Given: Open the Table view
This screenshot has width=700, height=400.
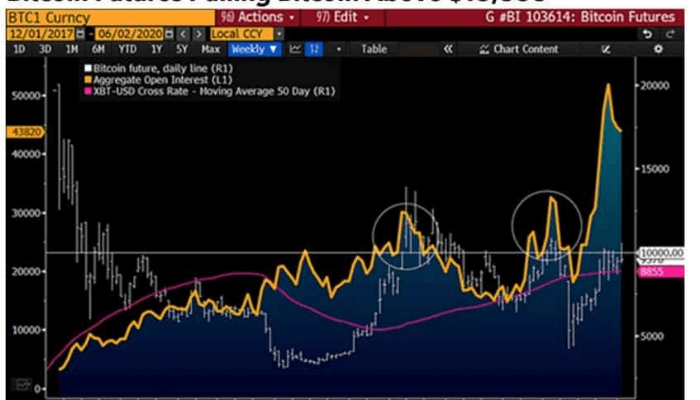Looking at the screenshot, I should tap(374, 49).
